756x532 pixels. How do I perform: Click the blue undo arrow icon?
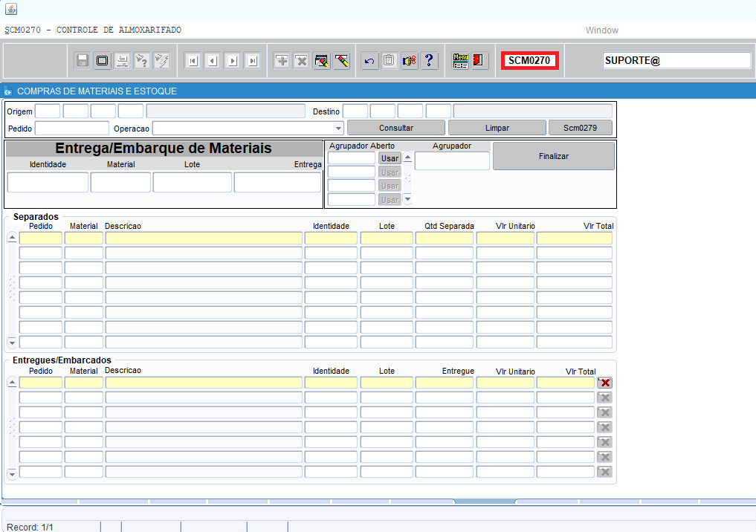(x=369, y=61)
